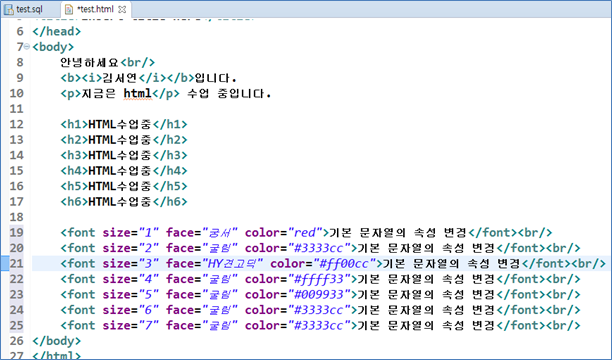The image size is (612, 360).
Task: Click the <br/> tag on line 8
Action: tap(138, 62)
